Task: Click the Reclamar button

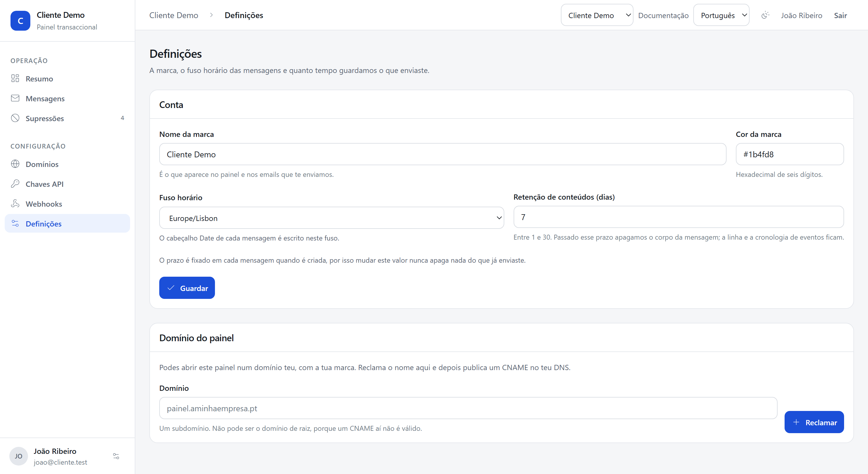Action: tap(814, 422)
